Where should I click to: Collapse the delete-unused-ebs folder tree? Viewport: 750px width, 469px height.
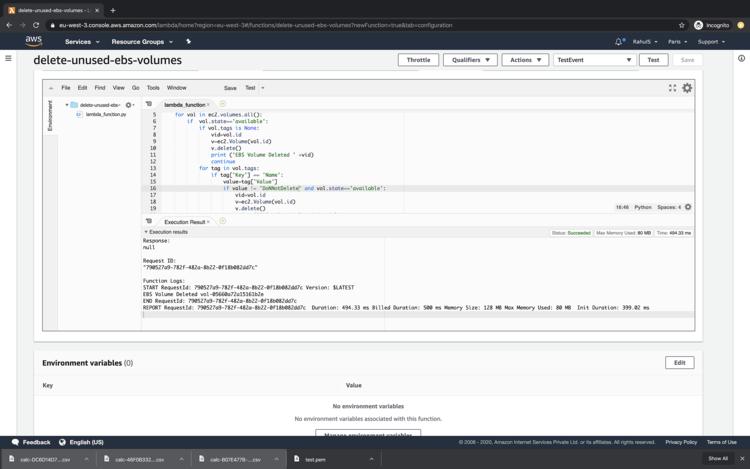(x=67, y=105)
